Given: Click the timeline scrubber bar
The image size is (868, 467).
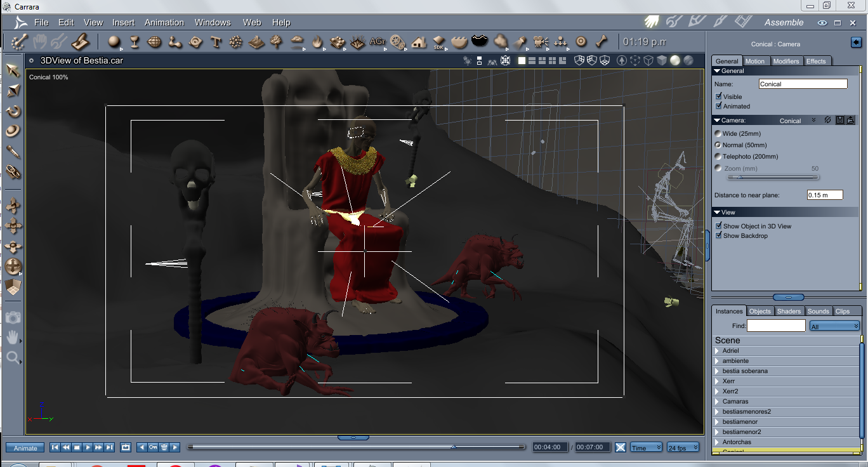Looking at the screenshot, I should (356, 447).
